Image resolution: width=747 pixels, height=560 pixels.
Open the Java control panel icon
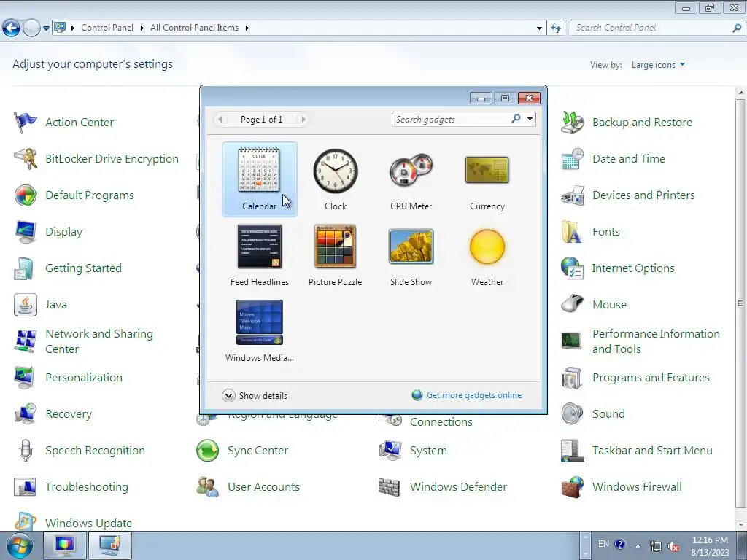click(x=26, y=305)
